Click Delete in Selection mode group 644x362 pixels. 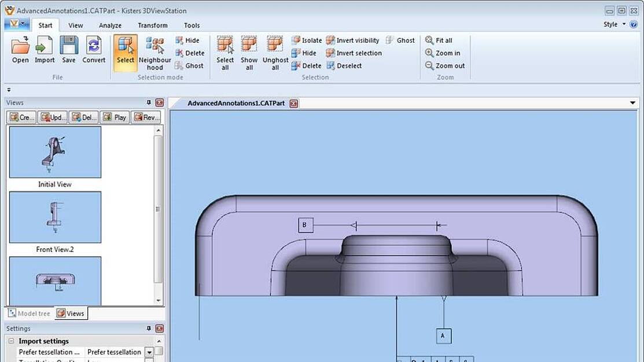(x=190, y=53)
